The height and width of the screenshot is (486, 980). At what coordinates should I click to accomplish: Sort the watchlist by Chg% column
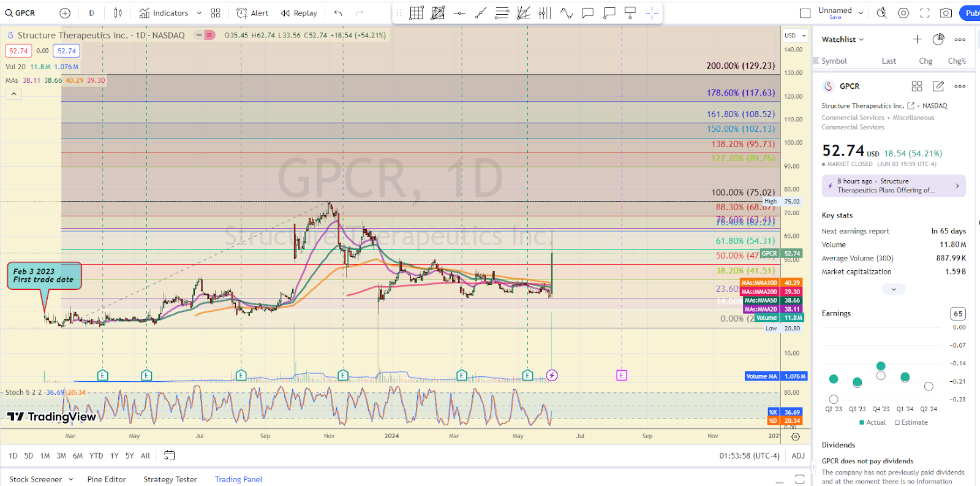click(957, 61)
